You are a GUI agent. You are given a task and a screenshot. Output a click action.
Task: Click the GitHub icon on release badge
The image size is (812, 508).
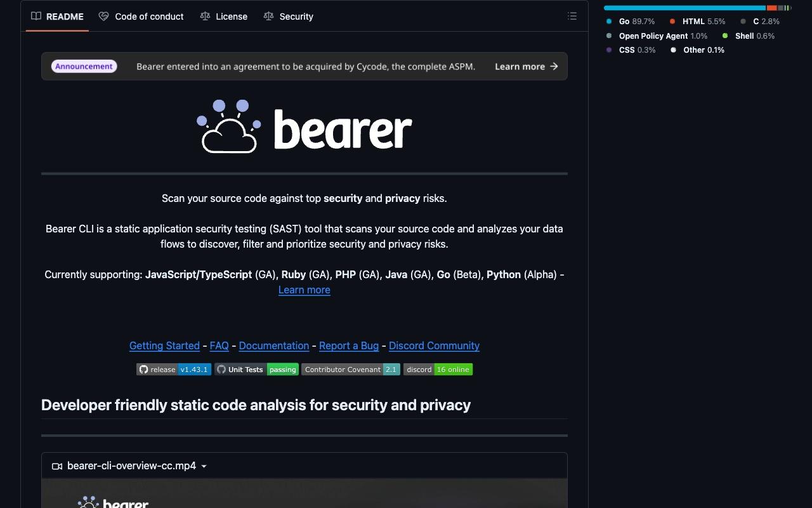pos(143,370)
